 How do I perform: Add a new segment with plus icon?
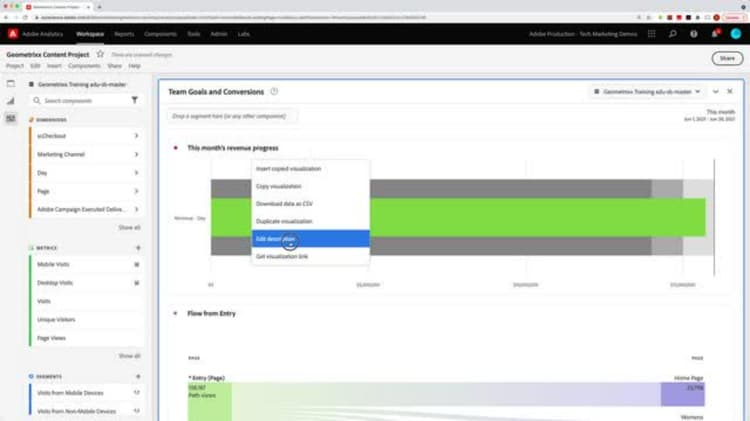tap(138, 377)
